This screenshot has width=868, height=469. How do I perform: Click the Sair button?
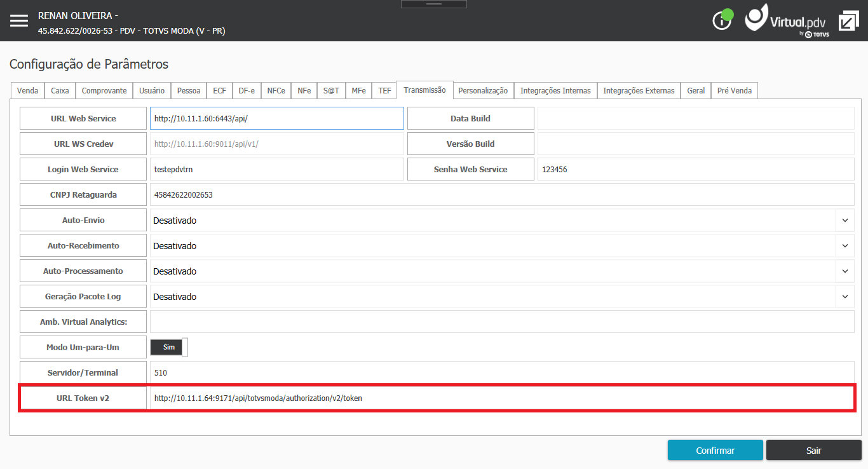814,450
